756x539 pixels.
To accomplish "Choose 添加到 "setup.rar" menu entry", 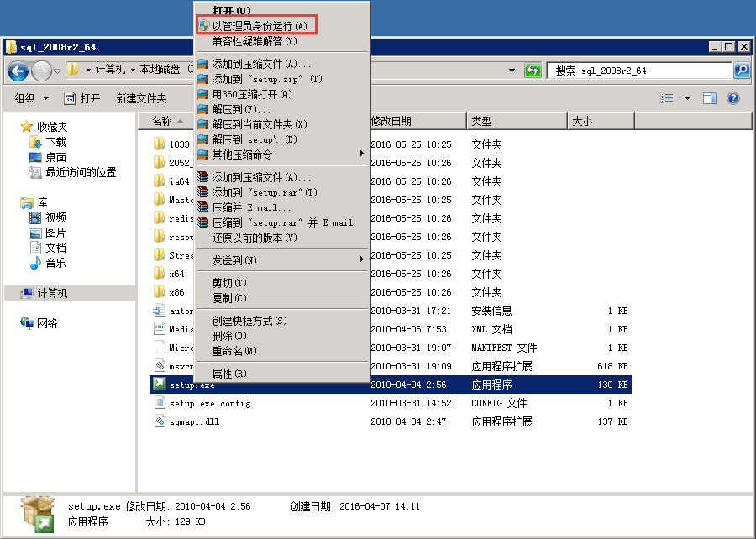I will point(282,192).
